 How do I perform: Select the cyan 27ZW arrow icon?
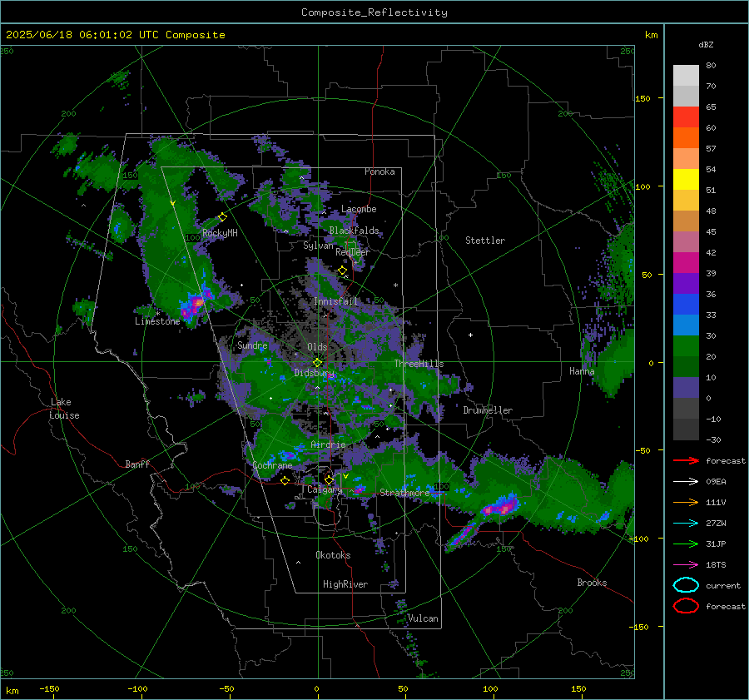pos(686,524)
